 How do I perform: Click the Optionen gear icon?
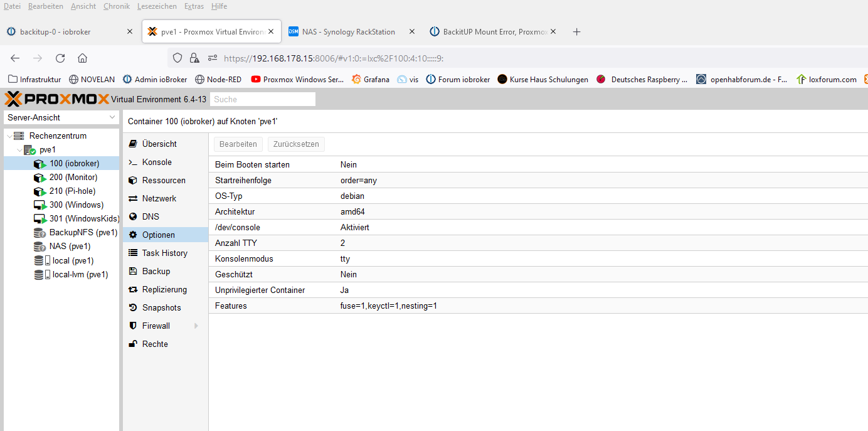tap(132, 235)
